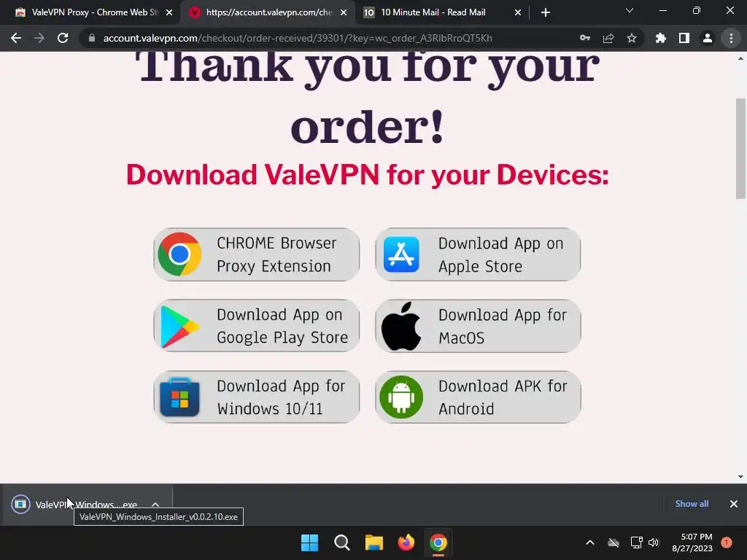Screen dimensions: 747x560
Task: Close the account.valevpn.com tab
Action: [x=344, y=12]
